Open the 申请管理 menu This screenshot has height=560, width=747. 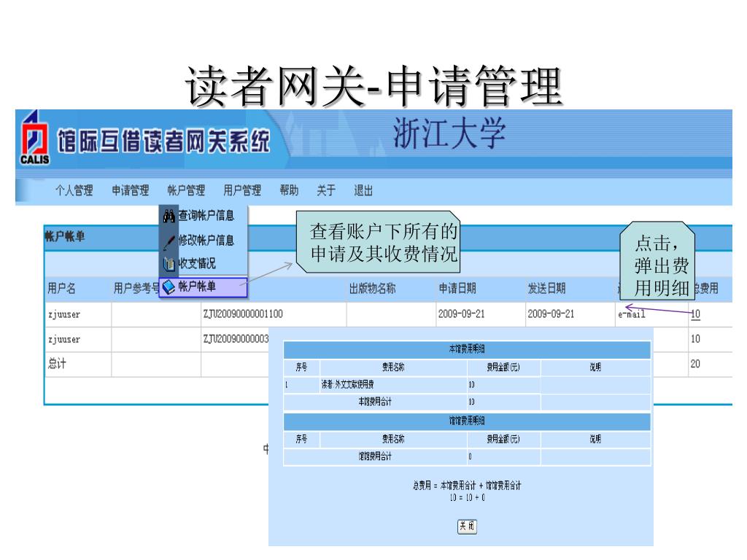131,191
